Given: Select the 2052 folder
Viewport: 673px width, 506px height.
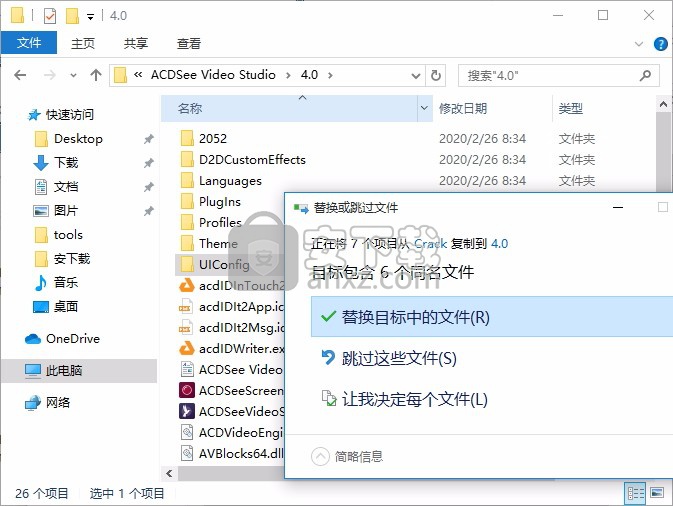Looking at the screenshot, I should pyautogui.click(x=212, y=139).
